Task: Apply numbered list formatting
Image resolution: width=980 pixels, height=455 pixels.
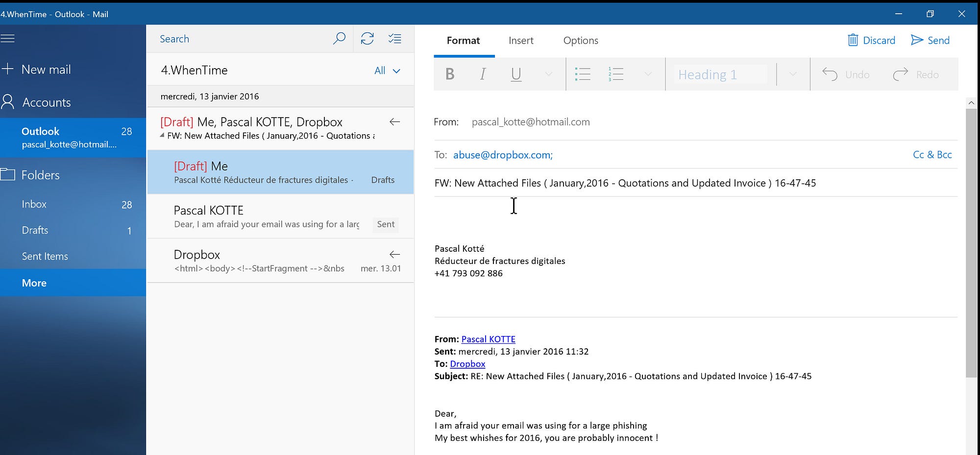Action: pos(615,74)
